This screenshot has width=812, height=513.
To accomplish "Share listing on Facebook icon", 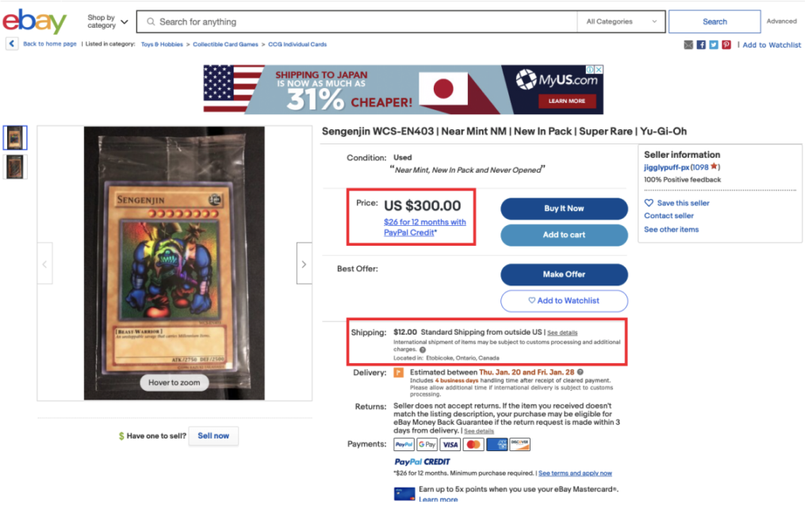I will point(701,45).
